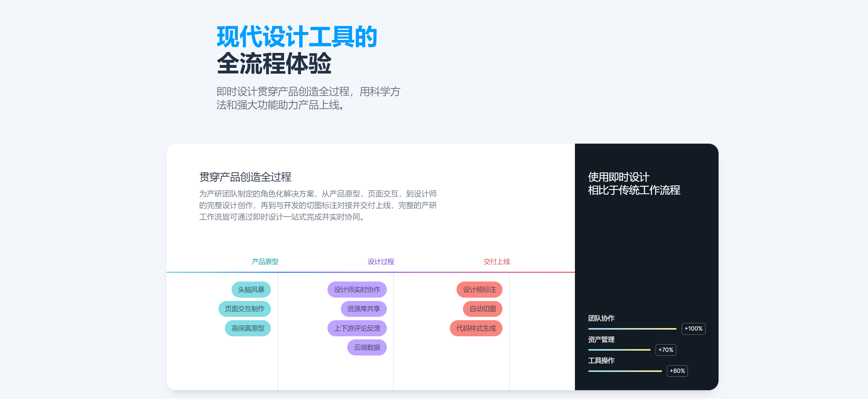Screen dimensions: 868x399
Task: Switch to the 设计过程 tab
Action: coord(381,261)
